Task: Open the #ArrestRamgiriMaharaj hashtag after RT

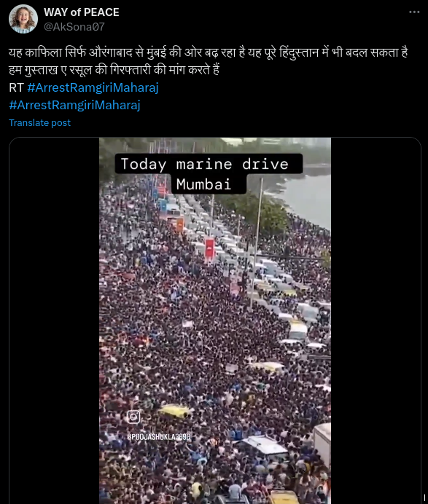Action: pyautogui.click(x=93, y=87)
